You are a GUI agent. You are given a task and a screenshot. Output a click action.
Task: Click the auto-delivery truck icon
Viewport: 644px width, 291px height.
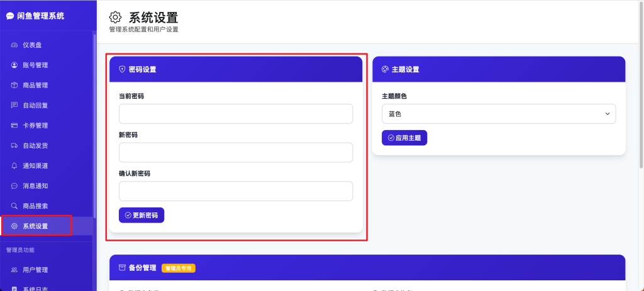[x=14, y=146]
